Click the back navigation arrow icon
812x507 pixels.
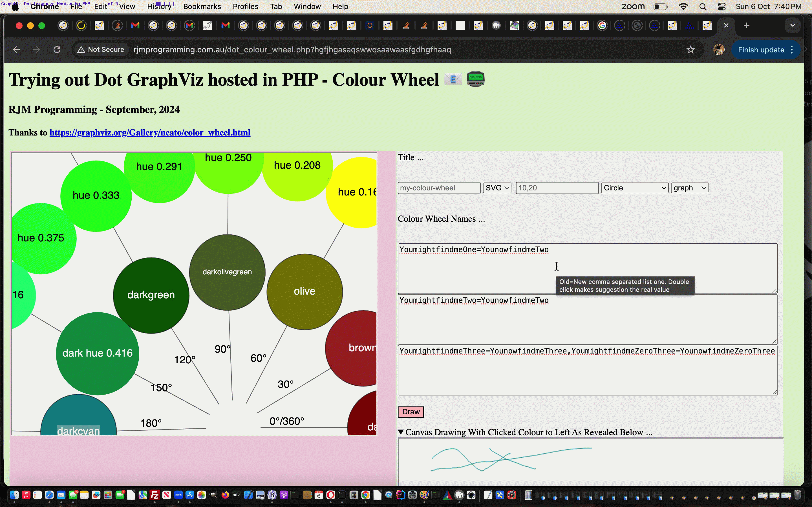coord(16,50)
